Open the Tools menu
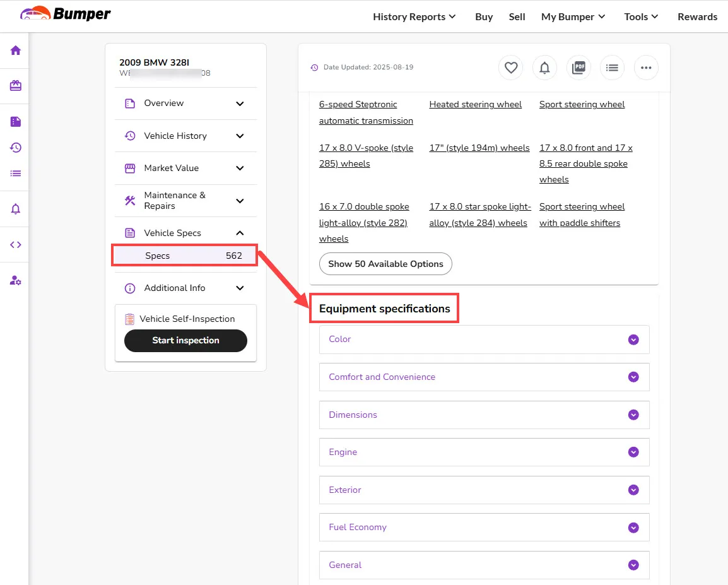 click(x=640, y=16)
